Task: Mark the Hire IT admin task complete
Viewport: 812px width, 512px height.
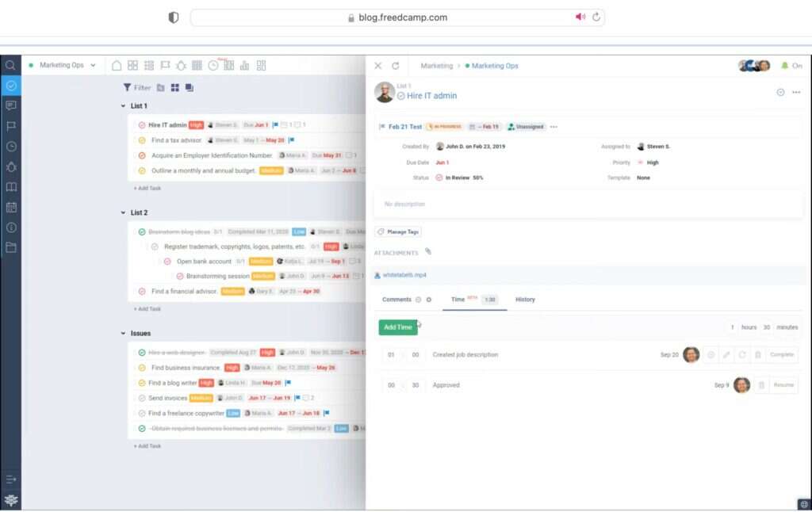Action: click(143, 125)
